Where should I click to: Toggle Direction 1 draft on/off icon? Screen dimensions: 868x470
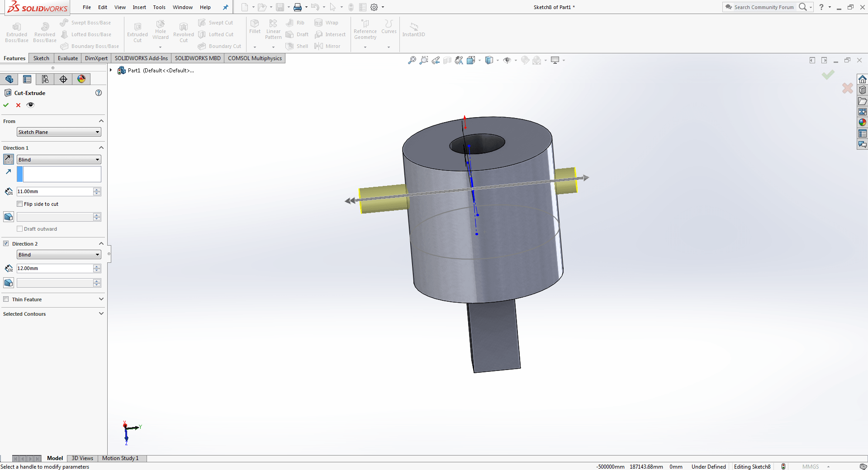pyautogui.click(x=9, y=217)
